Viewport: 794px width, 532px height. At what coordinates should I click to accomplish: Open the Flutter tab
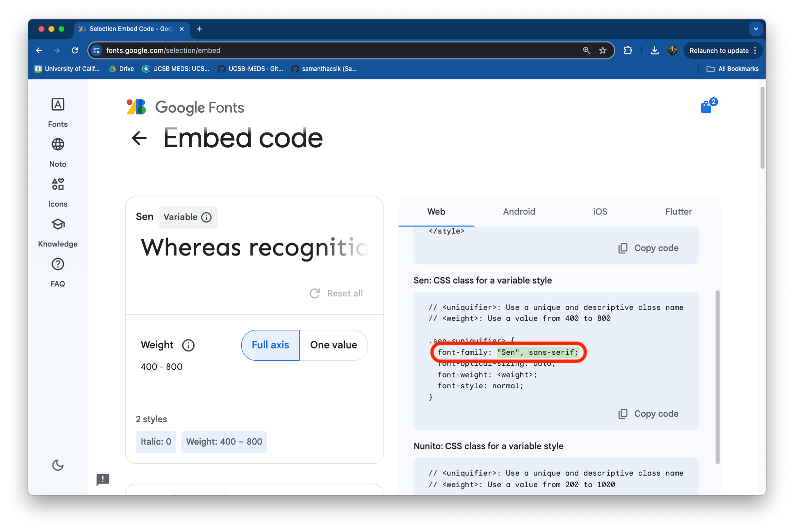click(678, 212)
